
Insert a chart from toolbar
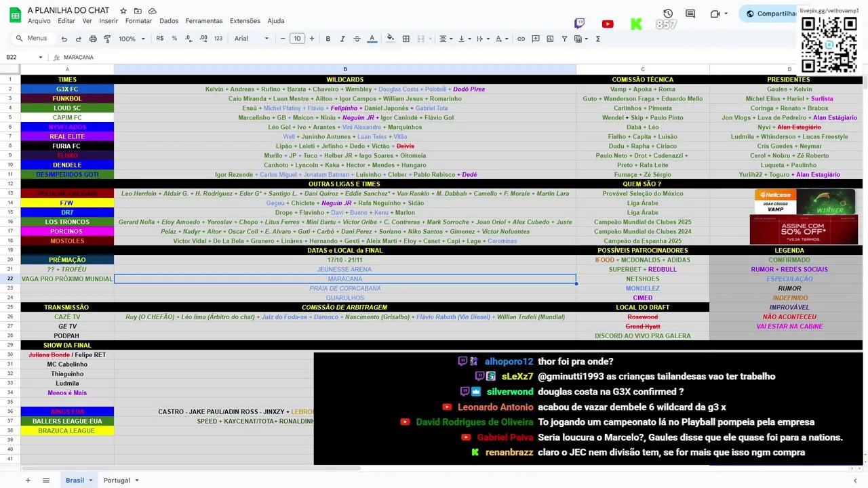click(550, 39)
